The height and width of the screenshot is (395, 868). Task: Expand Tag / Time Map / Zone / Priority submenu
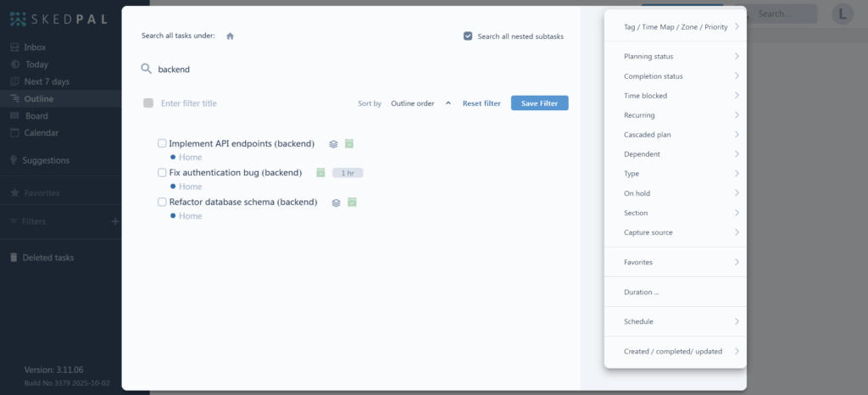(676, 27)
